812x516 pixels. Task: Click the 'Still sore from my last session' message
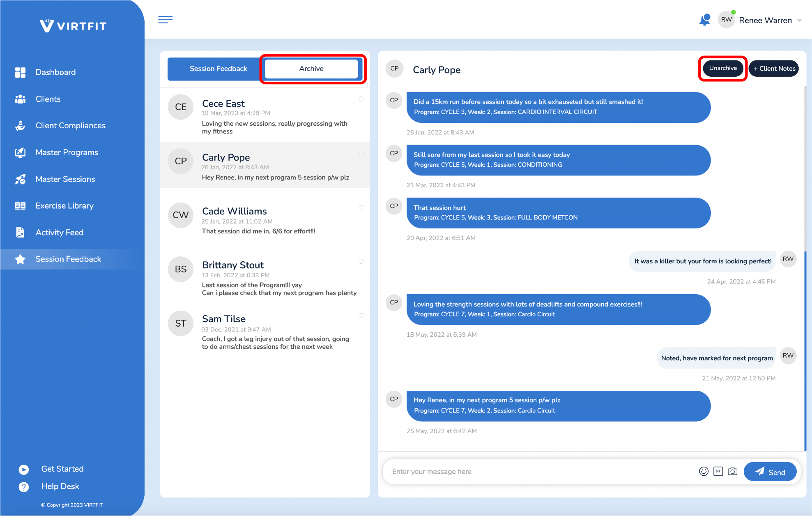(559, 160)
